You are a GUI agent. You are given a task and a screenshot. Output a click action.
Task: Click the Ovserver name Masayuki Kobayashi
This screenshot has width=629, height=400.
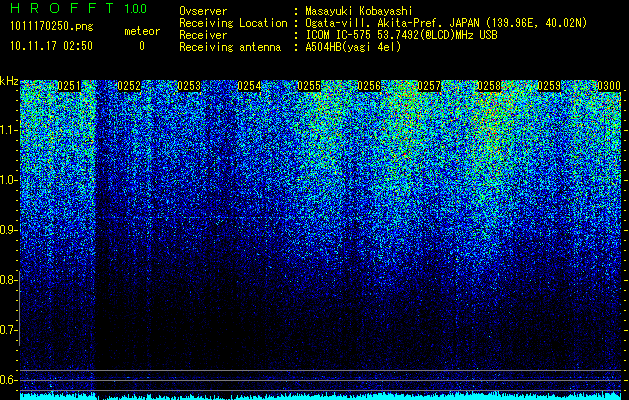[359, 12]
